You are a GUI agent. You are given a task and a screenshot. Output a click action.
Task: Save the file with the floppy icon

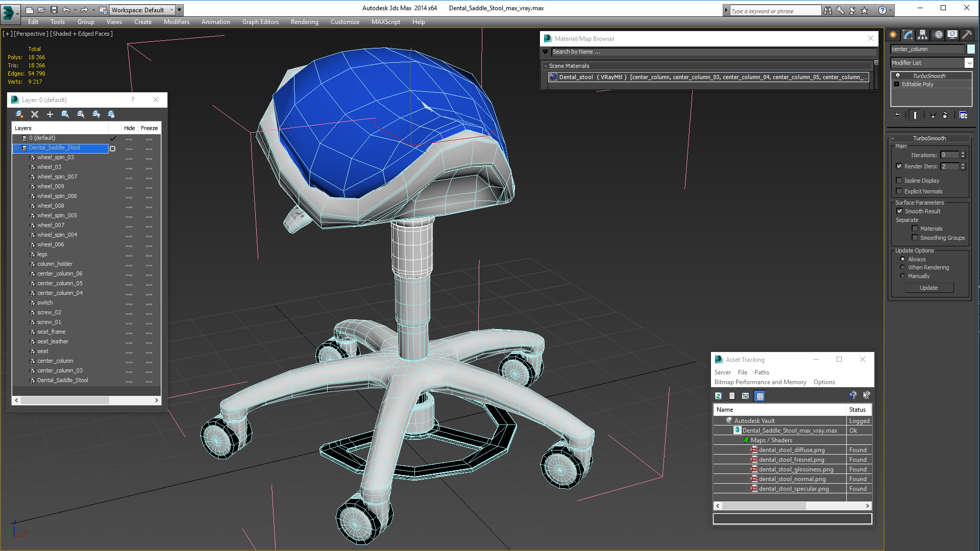pyautogui.click(x=54, y=10)
